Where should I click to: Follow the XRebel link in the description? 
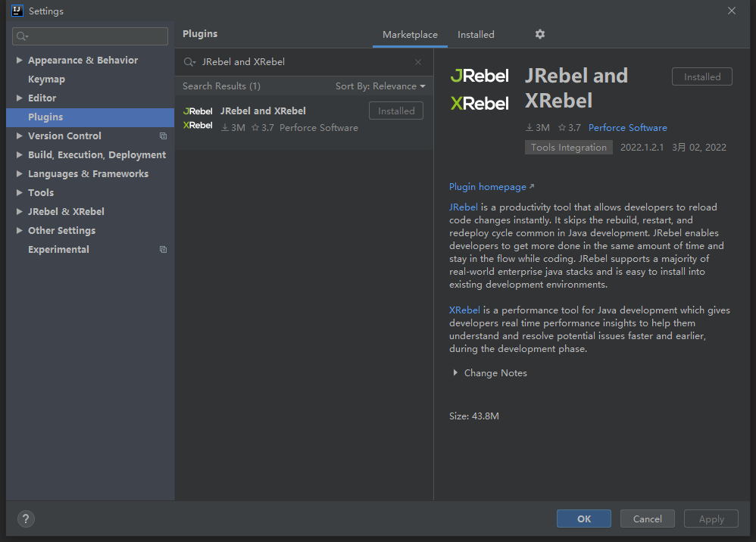[464, 310]
